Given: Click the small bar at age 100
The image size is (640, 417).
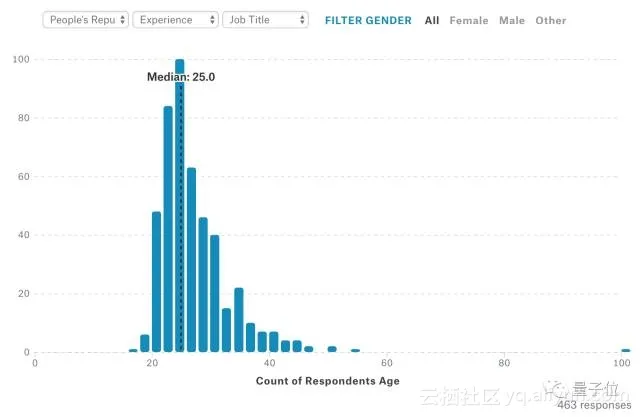Looking at the screenshot, I should (626, 350).
